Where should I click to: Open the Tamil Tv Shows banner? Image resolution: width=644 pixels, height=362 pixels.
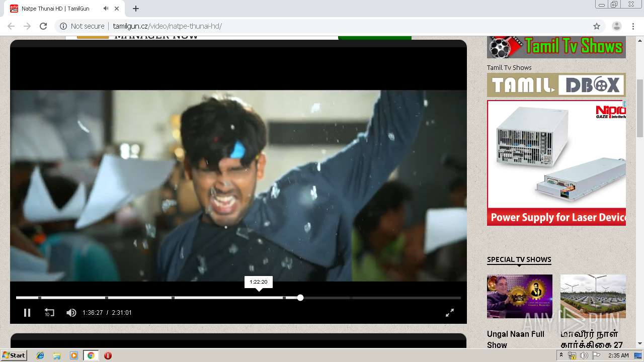tap(556, 47)
